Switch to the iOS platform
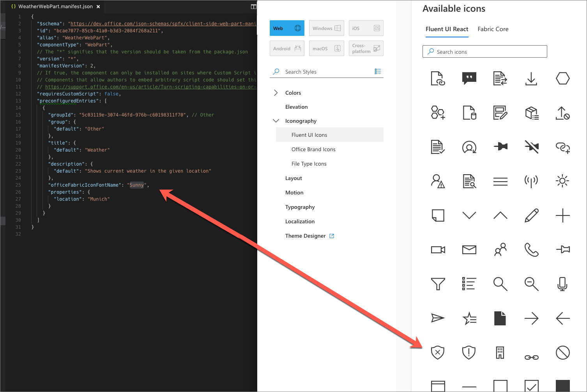 click(x=366, y=28)
